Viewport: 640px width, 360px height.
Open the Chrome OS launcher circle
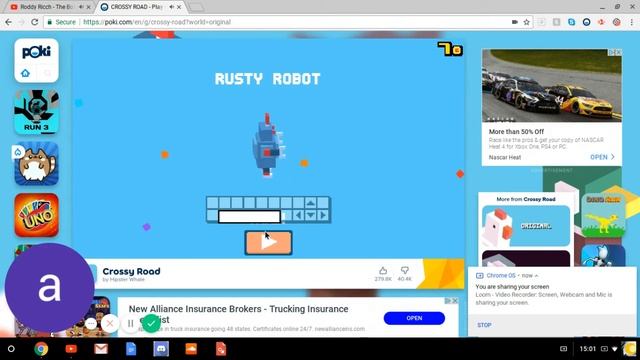point(11,349)
